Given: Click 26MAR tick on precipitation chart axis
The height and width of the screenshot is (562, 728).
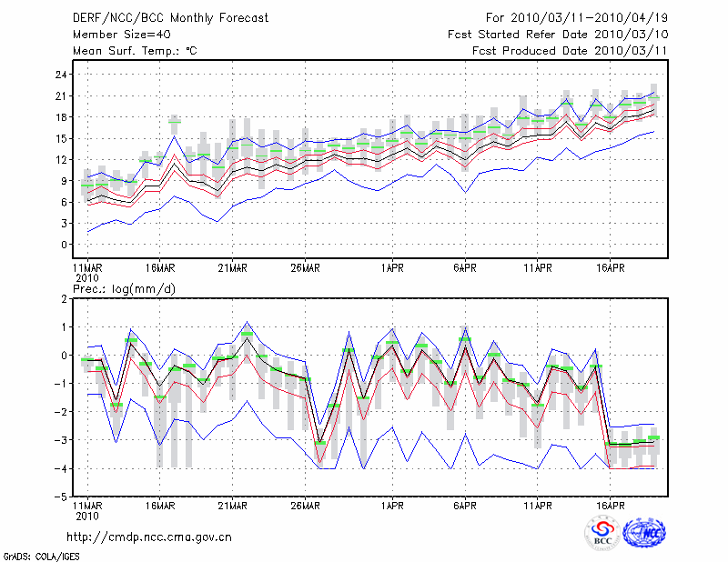Looking at the screenshot, I should (x=305, y=505).
